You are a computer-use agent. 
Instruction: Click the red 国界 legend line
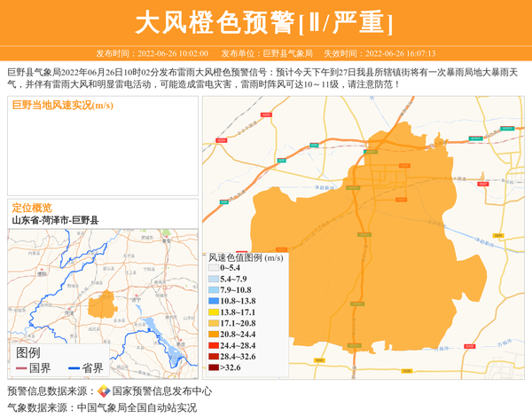20,368
